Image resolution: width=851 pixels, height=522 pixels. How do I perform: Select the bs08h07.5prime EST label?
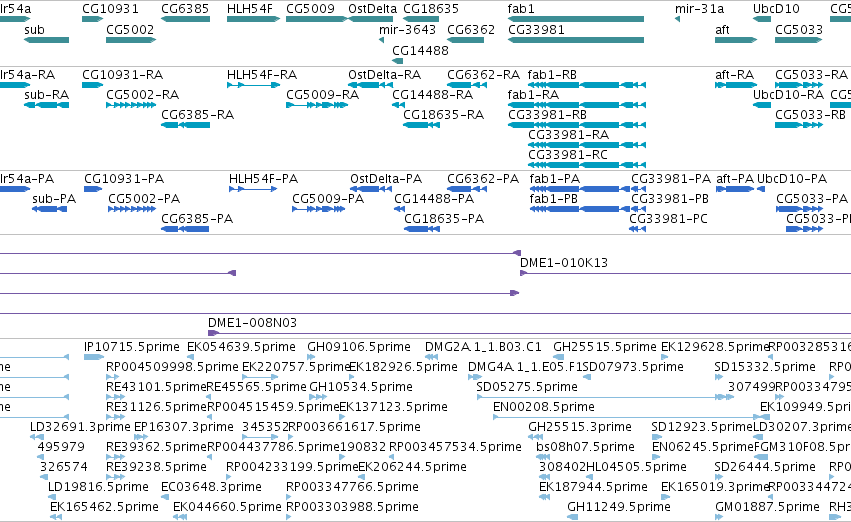click(x=585, y=447)
